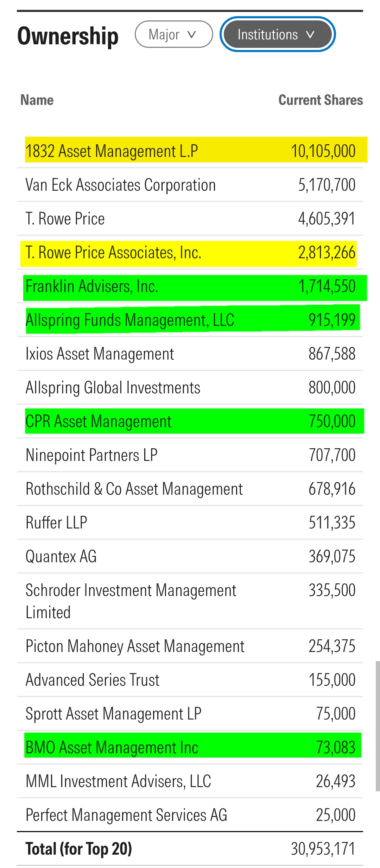
Task: Open Van Eck Associates Corporation entry
Action: coord(120,185)
